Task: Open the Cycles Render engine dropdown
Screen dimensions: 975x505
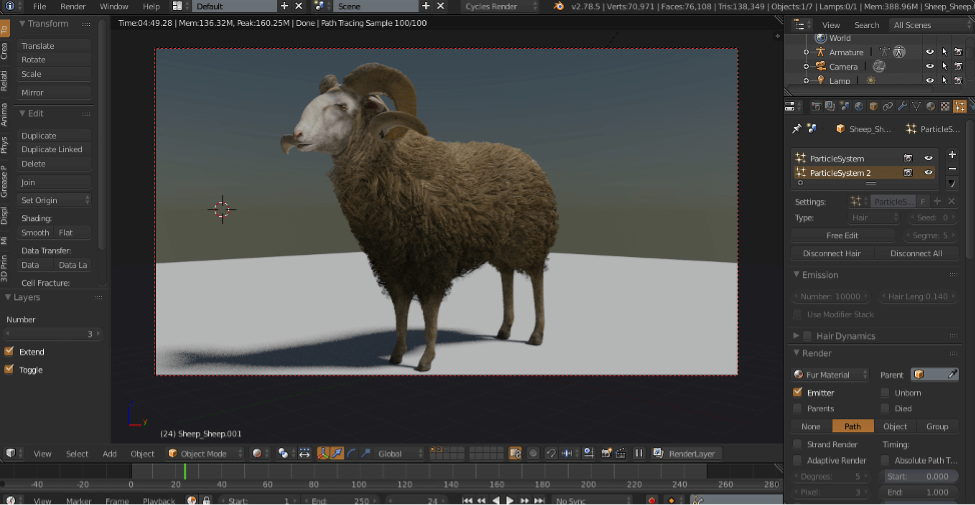Action: (501, 6)
